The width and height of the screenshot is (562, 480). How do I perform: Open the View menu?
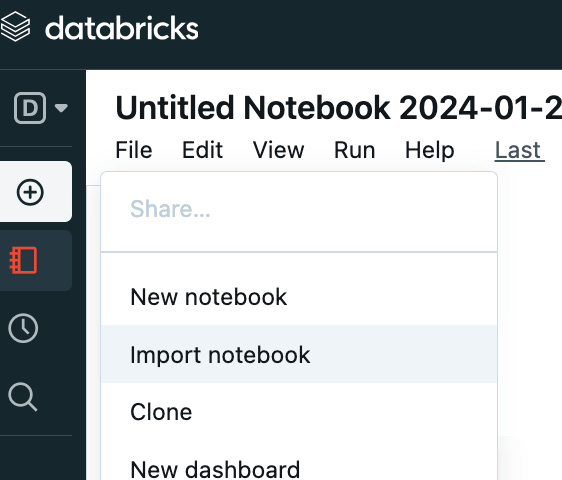278,150
